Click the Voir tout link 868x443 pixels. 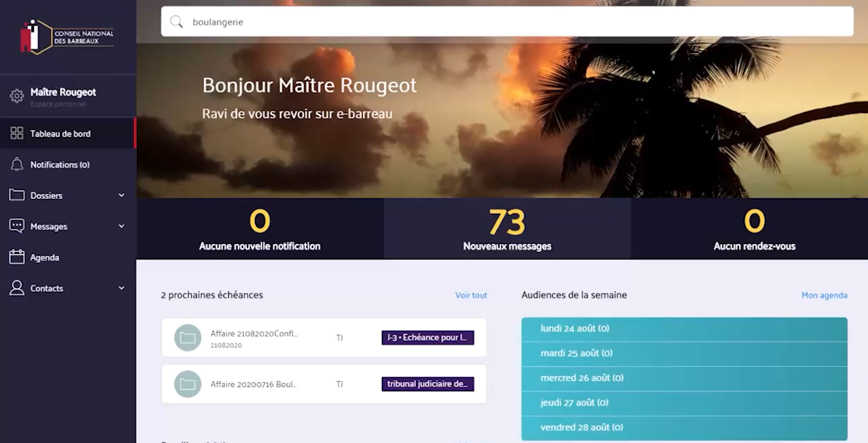click(x=471, y=296)
